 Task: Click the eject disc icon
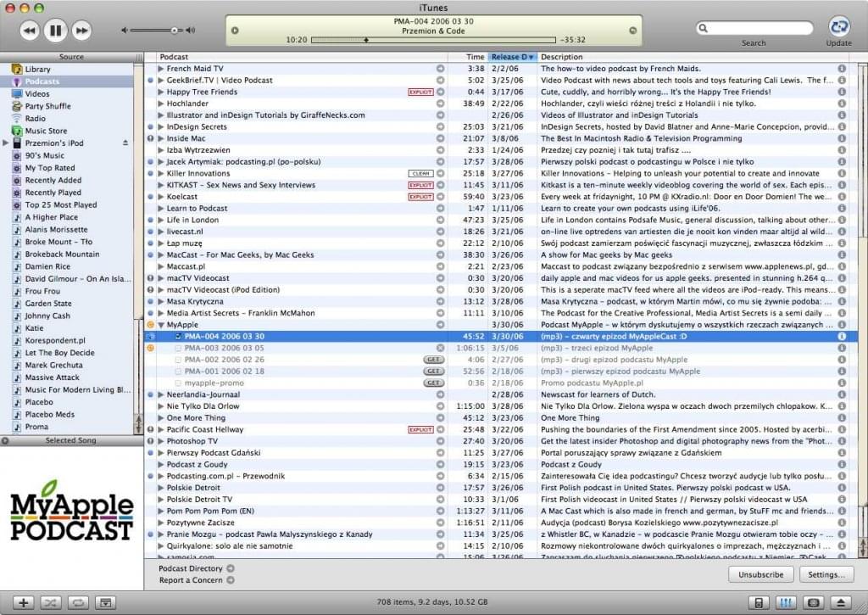840,603
